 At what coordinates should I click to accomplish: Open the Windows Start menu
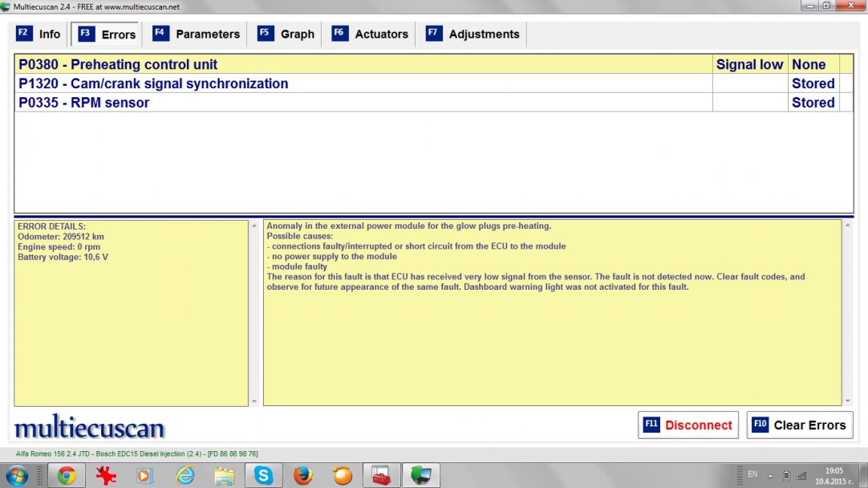pyautogui.click(x=15, y=476)
